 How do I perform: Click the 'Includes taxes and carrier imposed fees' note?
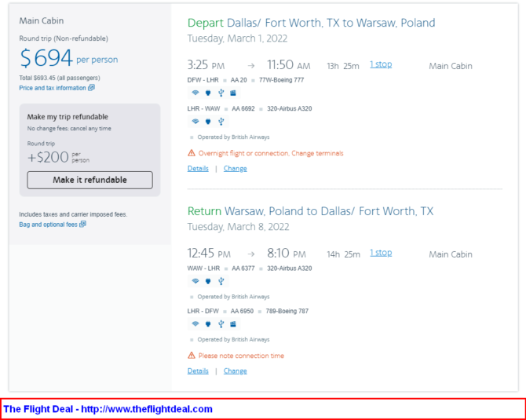click(x=73, y=214)
